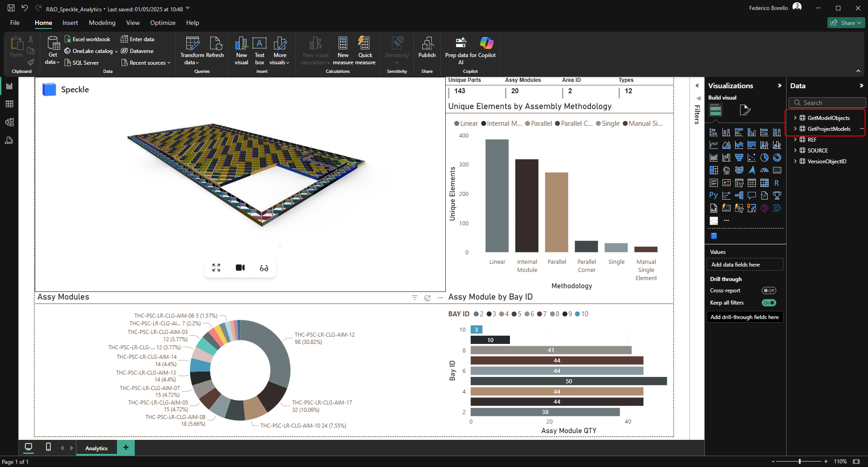Select the pie chart visual

(x=764, y=157)
